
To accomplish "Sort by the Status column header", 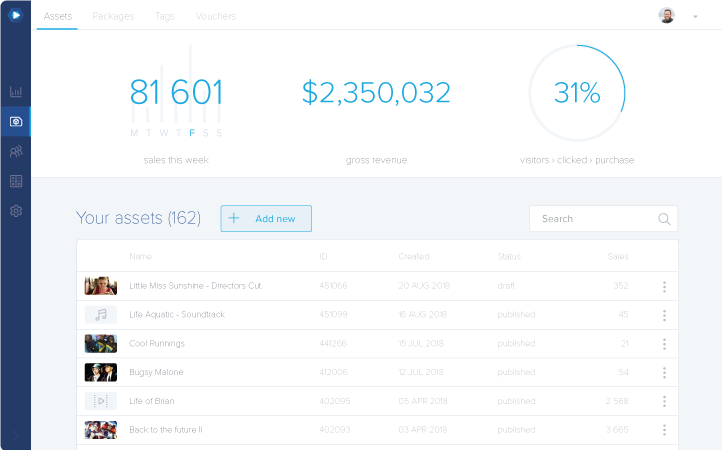I will click(509, 256).
